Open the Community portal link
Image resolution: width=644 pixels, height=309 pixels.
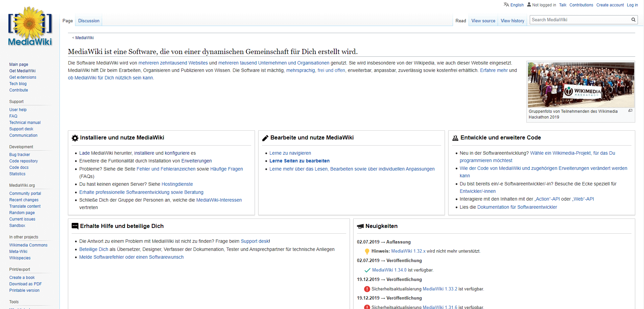pyautogui.click(x=25, y=194)
